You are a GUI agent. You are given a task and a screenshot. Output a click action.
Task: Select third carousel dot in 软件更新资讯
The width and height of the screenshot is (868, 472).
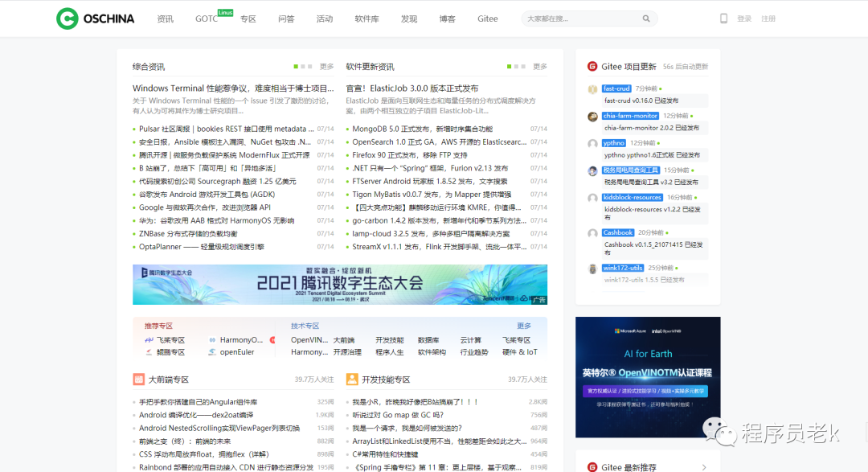pos(524,67)
